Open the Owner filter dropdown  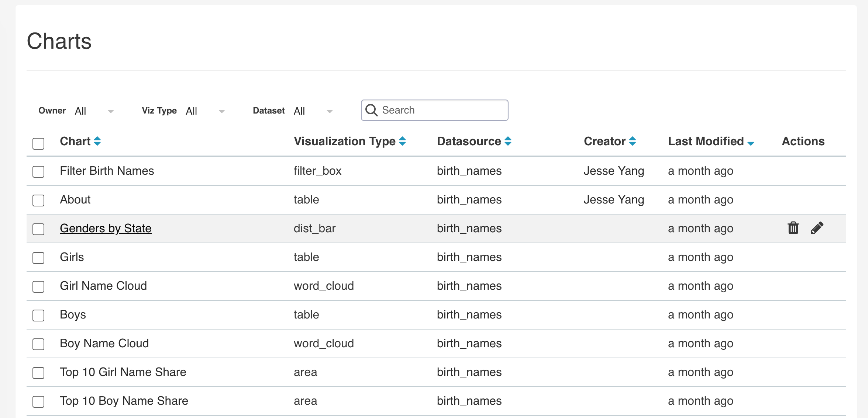[94, 111]
